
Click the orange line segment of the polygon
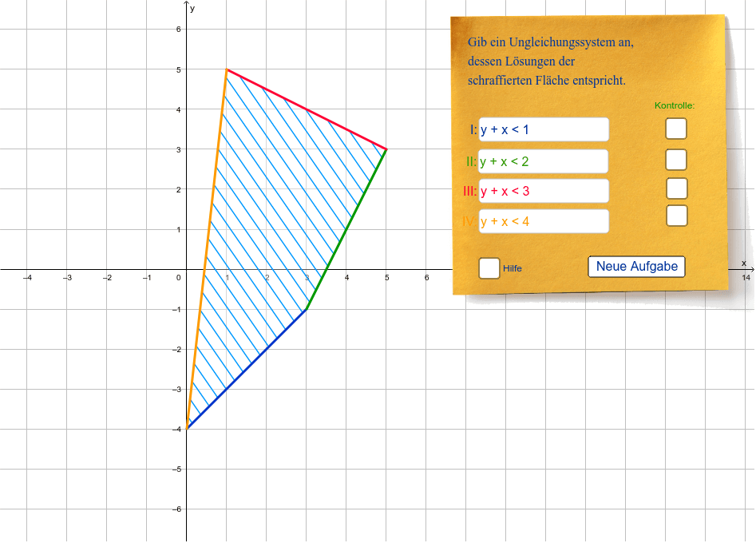point(206,249)
